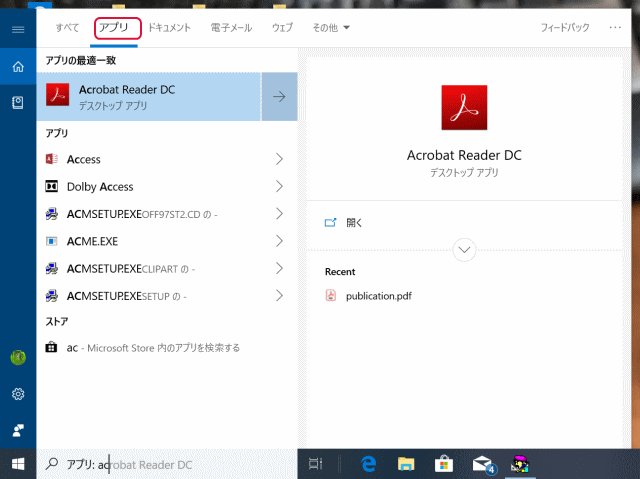Launch Microsoft Edge from the taskbar
Viewport: 640px width, 479px height.
coord(369,464)
